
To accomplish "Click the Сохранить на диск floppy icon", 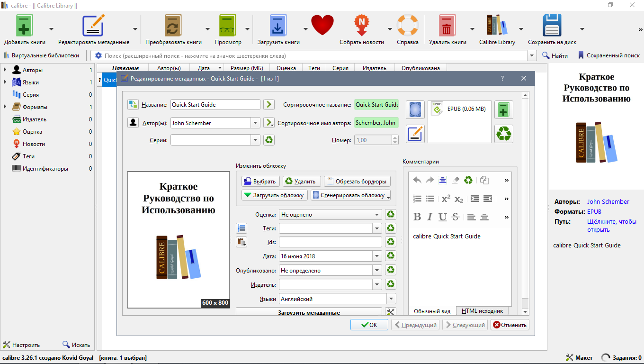I will 552,25.
